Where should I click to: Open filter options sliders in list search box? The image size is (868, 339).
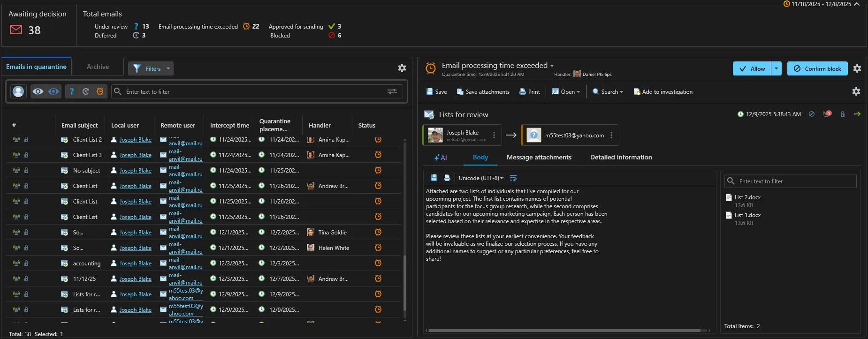pos(392,91)
